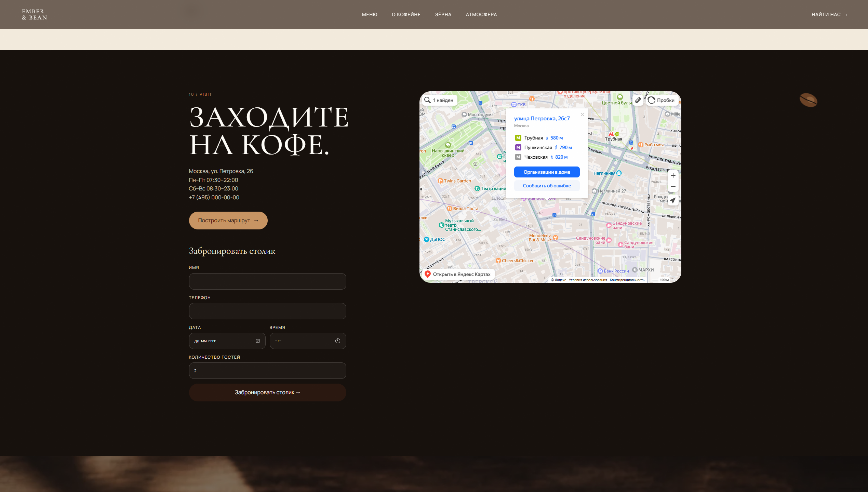Open the ЗЁРНА navigation item

click(x=443, y=14)
